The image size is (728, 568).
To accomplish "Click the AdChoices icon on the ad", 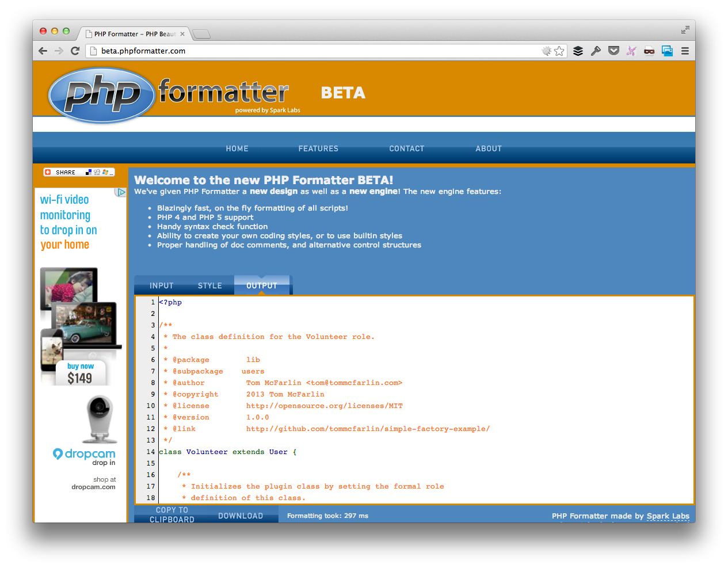I will click(x=120, y=192).
